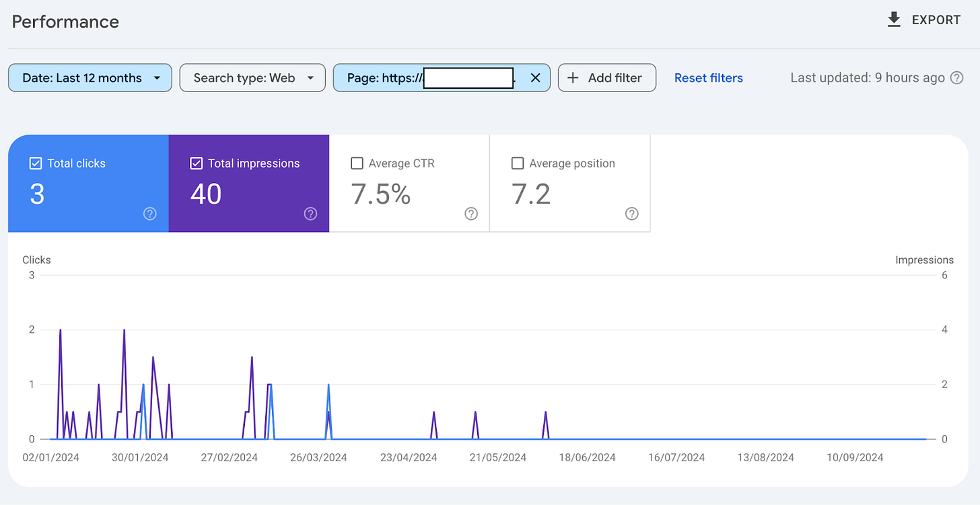Select the Total clicks value 3

(x=37, y=194)
